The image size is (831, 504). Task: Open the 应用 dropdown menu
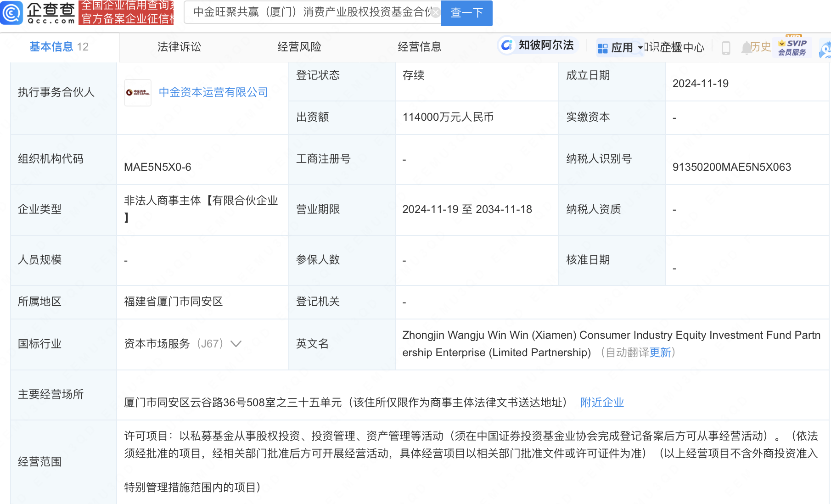click(x=621, y=48)
